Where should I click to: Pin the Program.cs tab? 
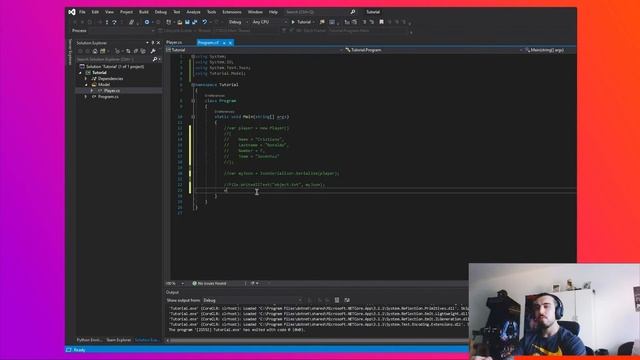click(224, 42)
